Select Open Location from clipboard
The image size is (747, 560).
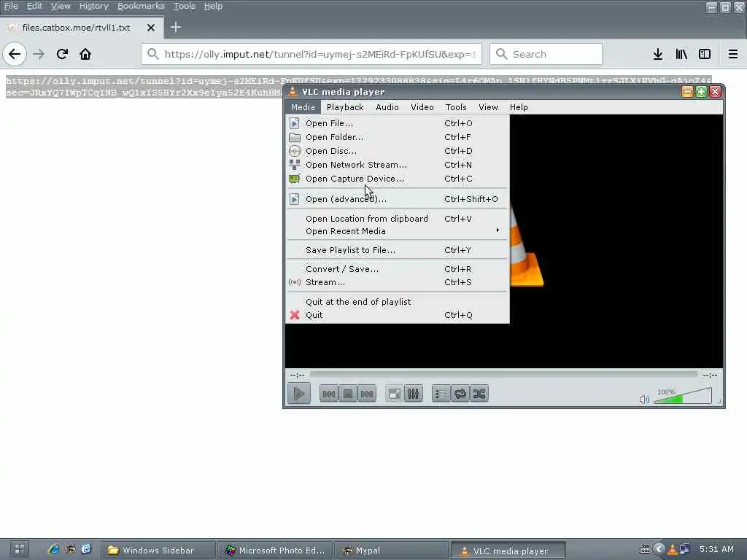click(x=398, y=219)
